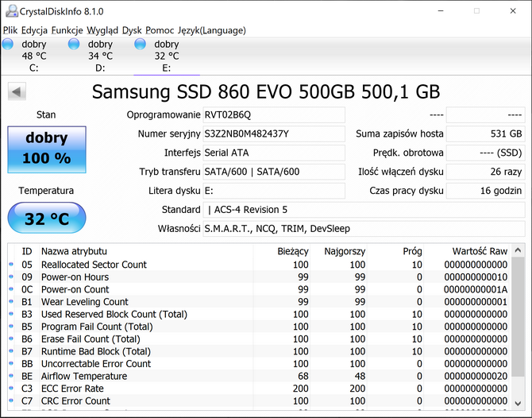
Task: Click the Samsung SSD 860 EVO model title
Action: pos(266,91)
